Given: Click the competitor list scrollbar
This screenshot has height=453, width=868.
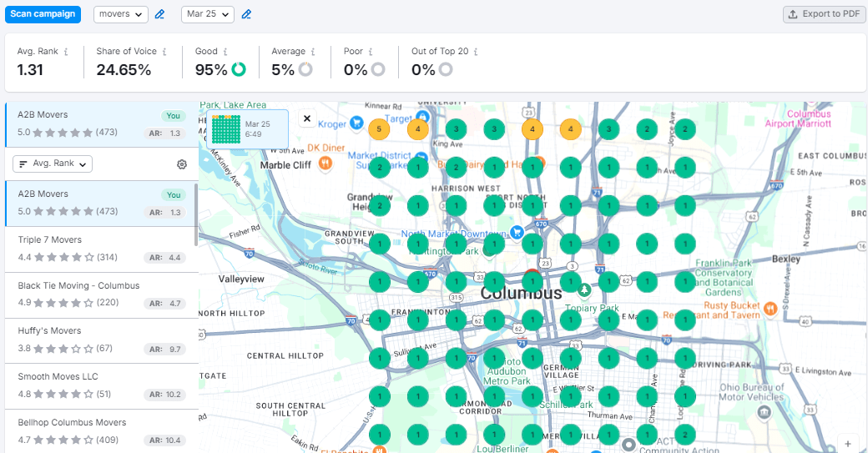Looking at the screenshot, I should 196,214.
